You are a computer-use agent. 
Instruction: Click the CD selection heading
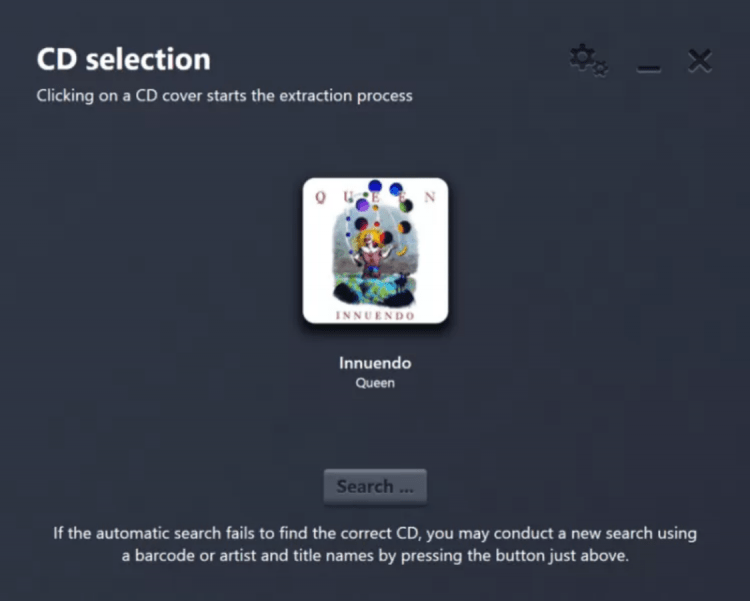[123, 59]
